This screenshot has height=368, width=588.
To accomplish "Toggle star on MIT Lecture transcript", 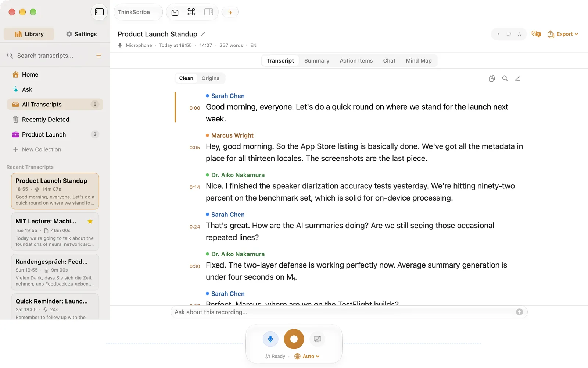I will point(90,221).
